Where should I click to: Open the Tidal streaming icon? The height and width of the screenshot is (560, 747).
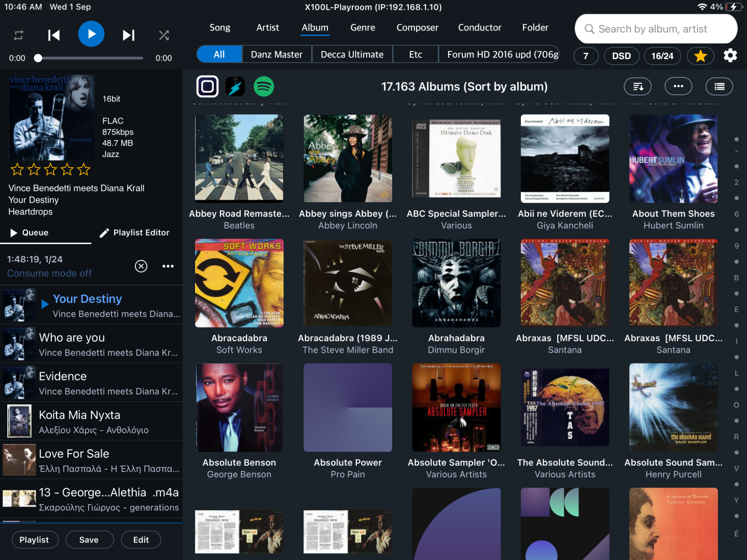[x=236, y=87]
